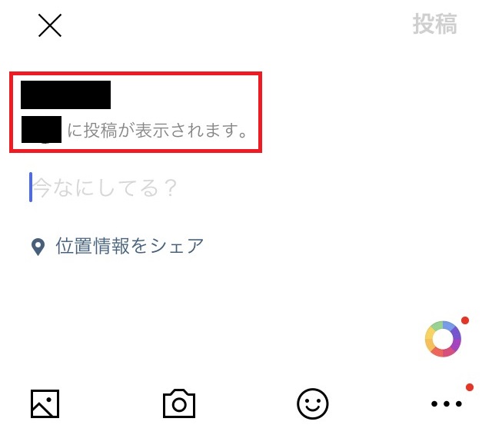Tap the rainbow color wheel icon
The width and height of the screenshot is (492, 448).
point(443,339)
